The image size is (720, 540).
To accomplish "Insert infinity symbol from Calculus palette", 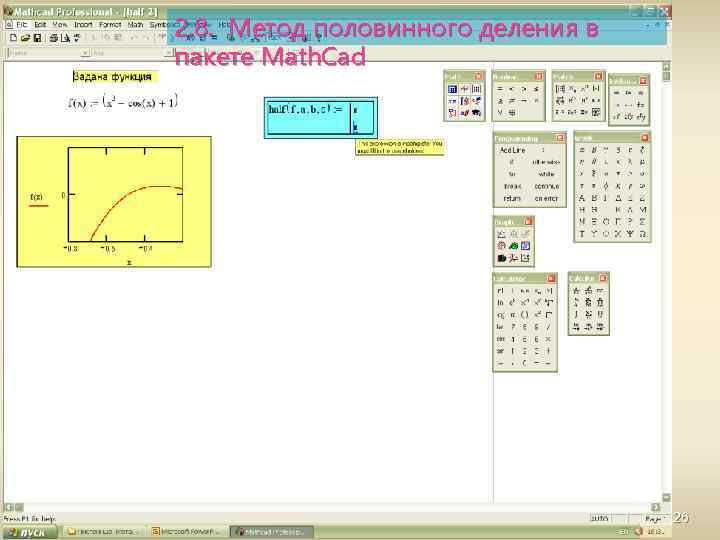I will point(600,290).
